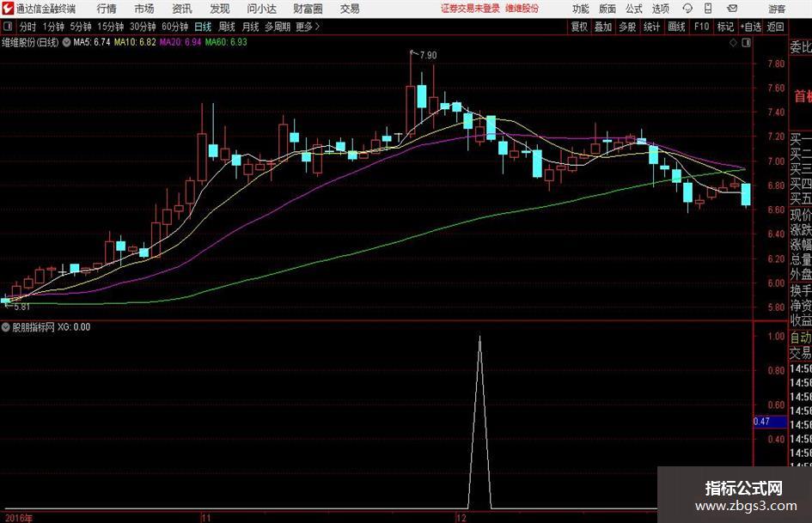Image resolution: width=812 pixels, height=523 pixels.
Task: Open the 资讯 menu
Action: tap(182, 9)
